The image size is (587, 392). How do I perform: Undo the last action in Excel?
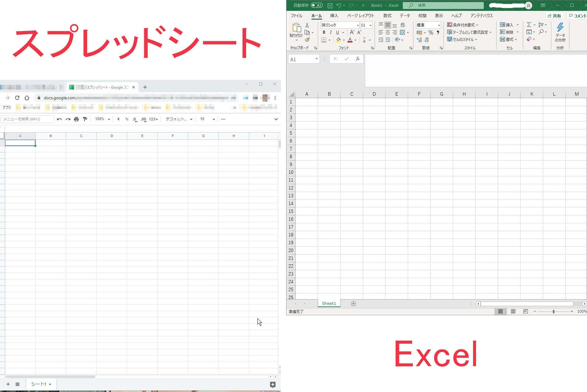(339, 6)
